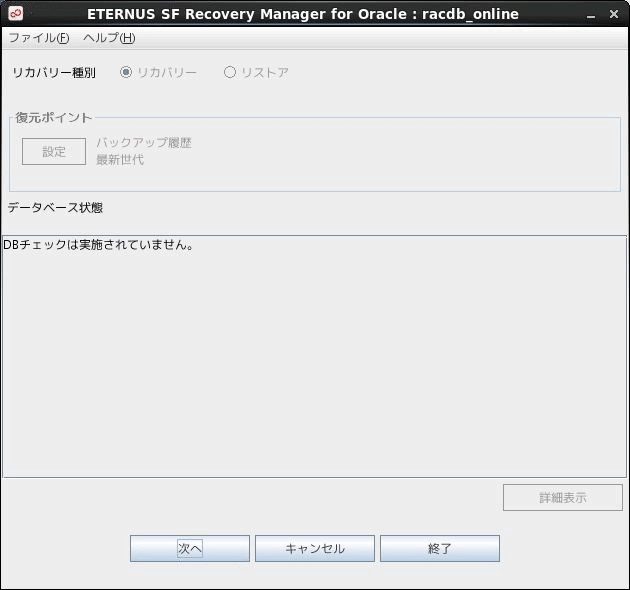Click the window title racdb_online text
Image resolution: width=630 pixels, height=590 pixels.
(470, 14)
